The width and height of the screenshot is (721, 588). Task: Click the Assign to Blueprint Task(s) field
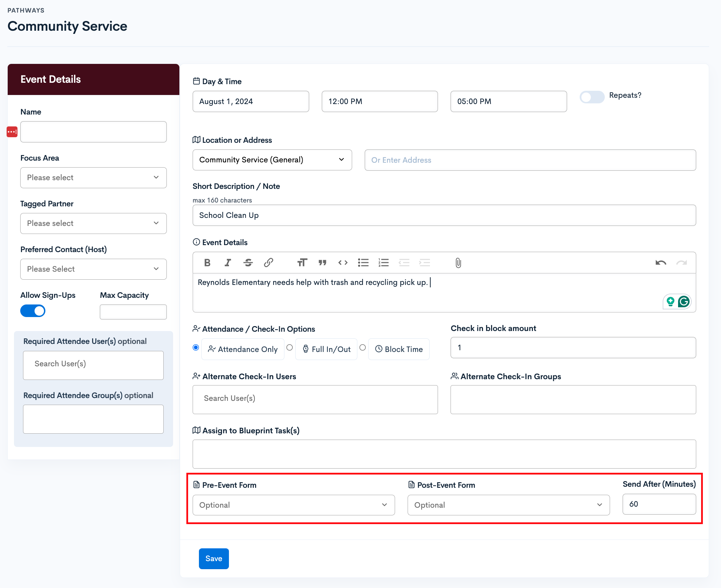[x=444, y=454]
